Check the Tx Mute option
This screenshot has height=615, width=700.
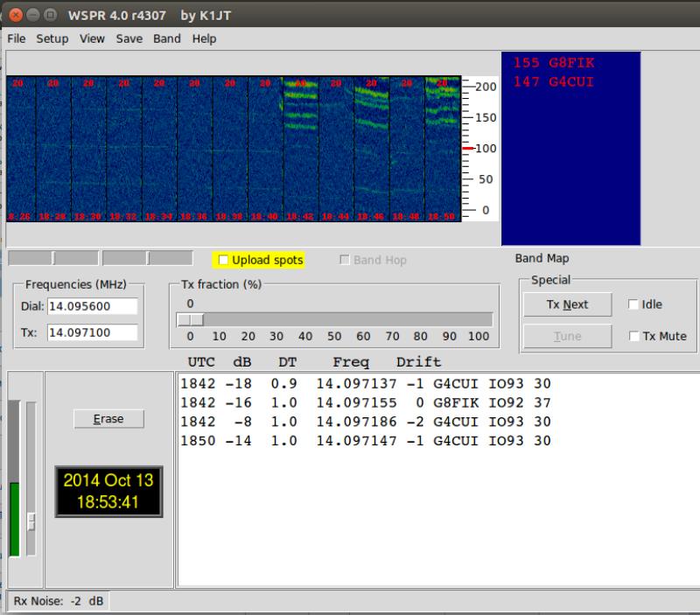click(633, 336)
